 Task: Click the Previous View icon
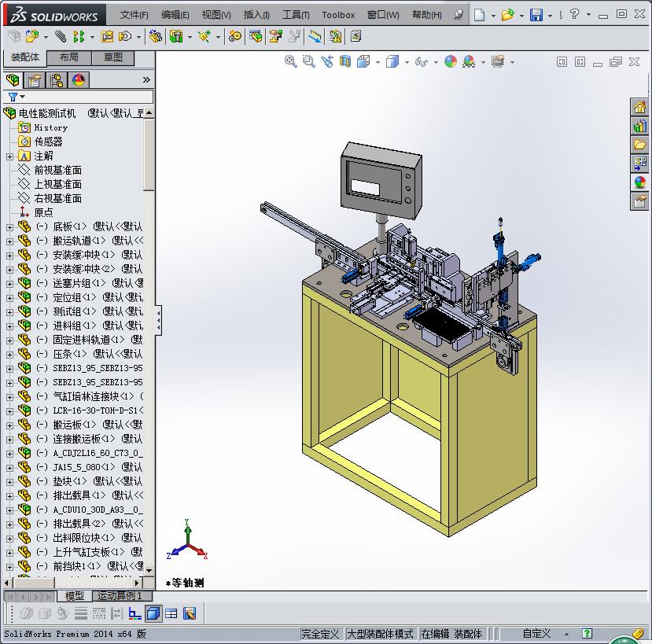tap(327, 61)
